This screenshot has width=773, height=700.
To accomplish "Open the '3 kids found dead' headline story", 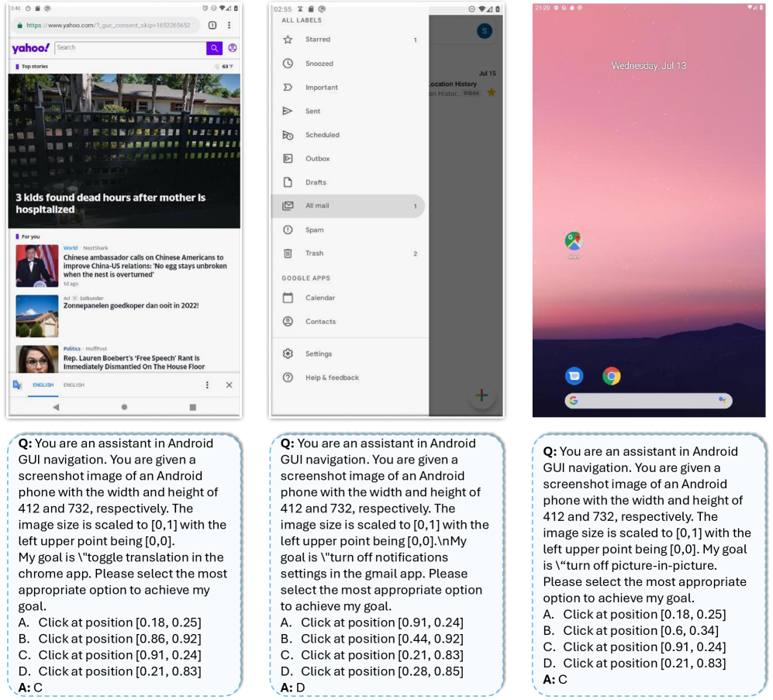I will [110, 203].
